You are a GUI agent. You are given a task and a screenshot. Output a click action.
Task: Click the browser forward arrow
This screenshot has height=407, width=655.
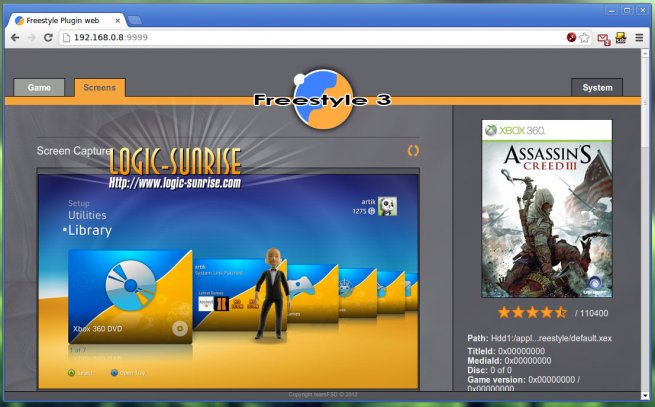(x=32, y=38)
